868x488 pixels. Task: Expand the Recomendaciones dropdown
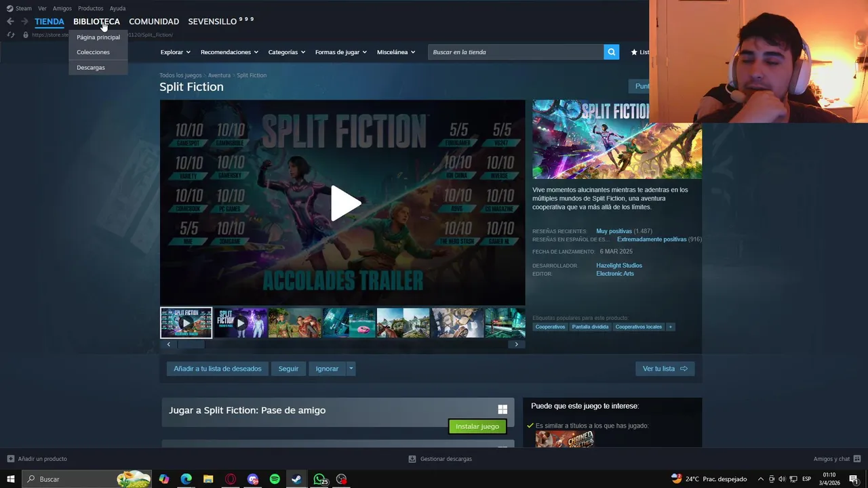tap(229, 52)
